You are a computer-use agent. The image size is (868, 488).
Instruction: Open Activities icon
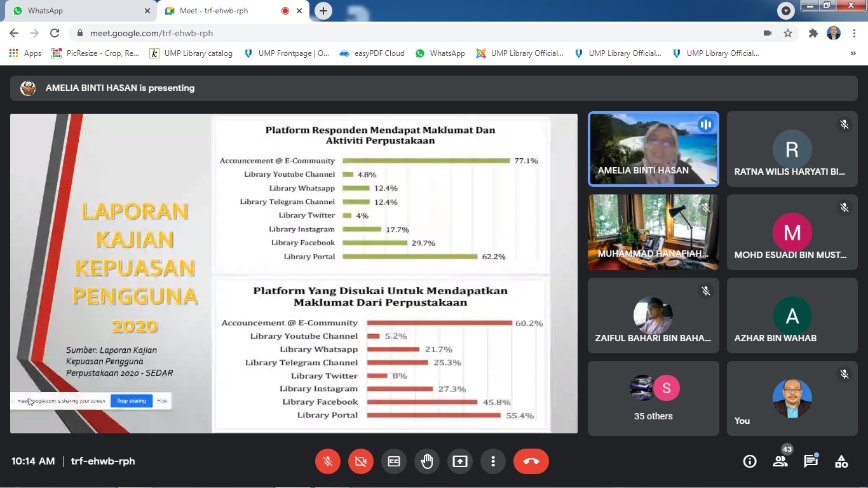[x=841, y=461]
